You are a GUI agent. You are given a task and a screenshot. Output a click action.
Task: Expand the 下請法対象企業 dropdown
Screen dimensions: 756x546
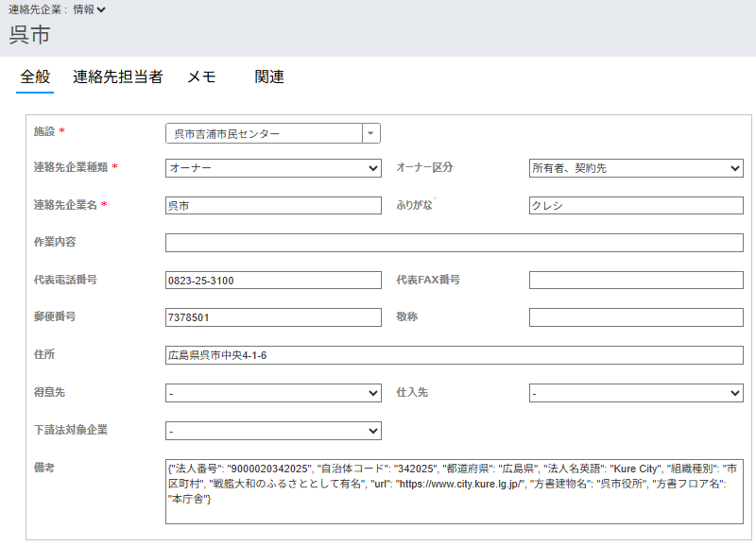click(273, 431)
